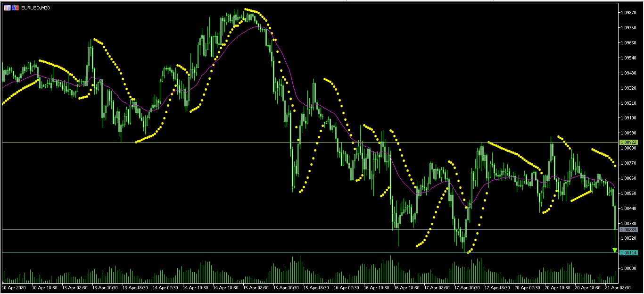
Task: Select the 1.08922 price level label
Action: coord(629,142)
